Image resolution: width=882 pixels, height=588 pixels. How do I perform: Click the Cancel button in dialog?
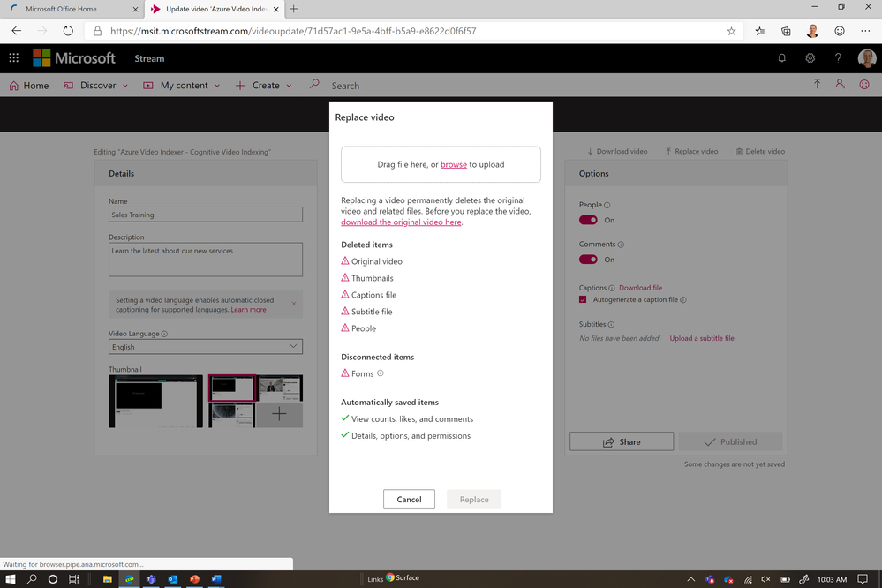(x=409, y=499)
